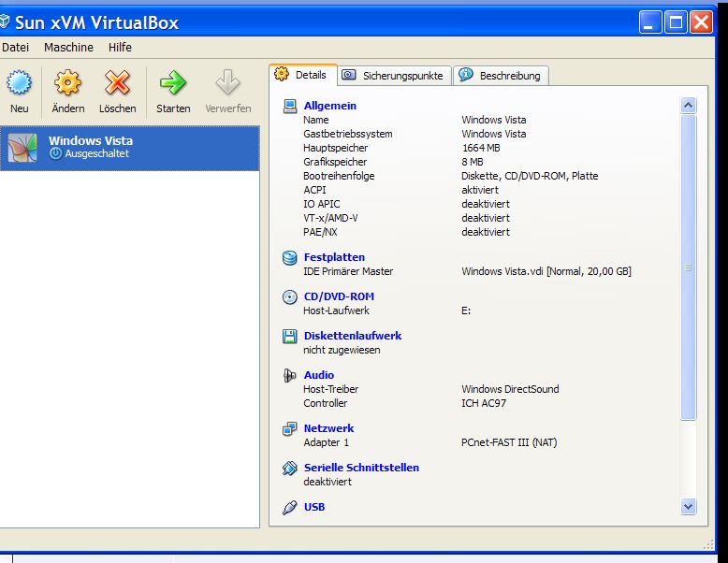Viewport: 728px width, 563px height.
Task: Switch to the Beschreibung tab
Action: (x=501, y=75)
